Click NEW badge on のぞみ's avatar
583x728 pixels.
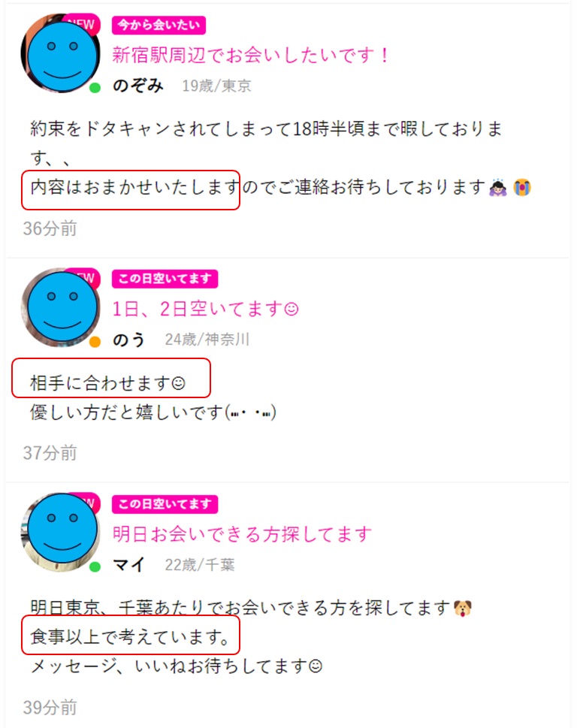[83, 23]
